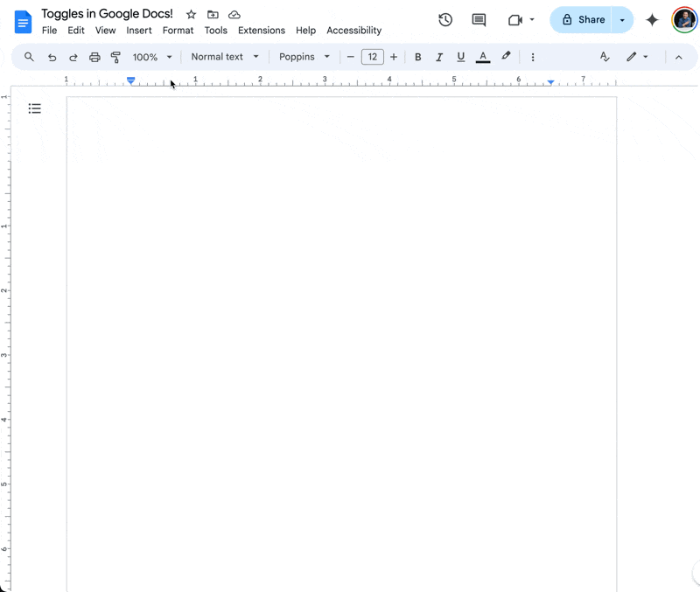Image resolution: width=700 pixels, height=592 pixels.
Task: Click the Share button
Action: 582,19
